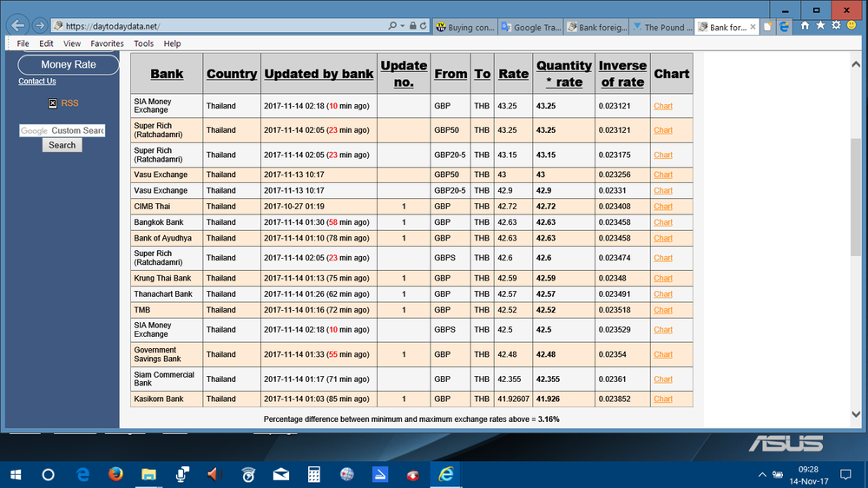Open the new tab button
Viewport: 868px width, 488px height.
point(768,27)
